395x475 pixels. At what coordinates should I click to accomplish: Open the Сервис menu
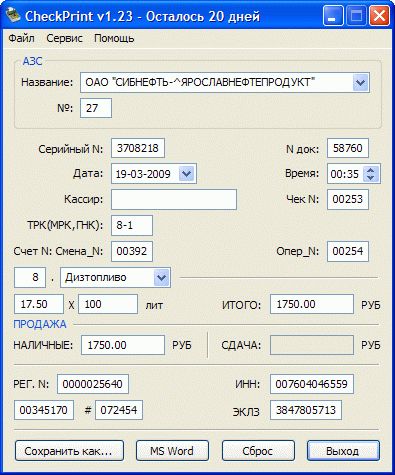[x=64, y=38]
